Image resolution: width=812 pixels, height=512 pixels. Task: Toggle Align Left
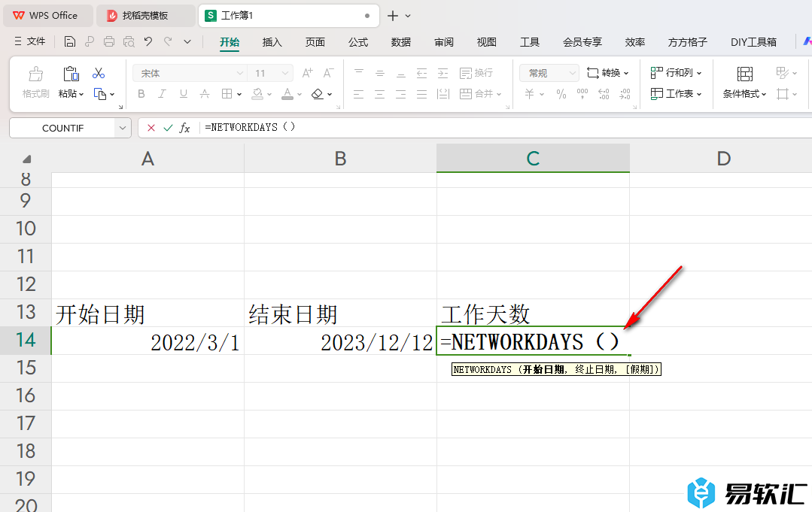pos(358,94)
